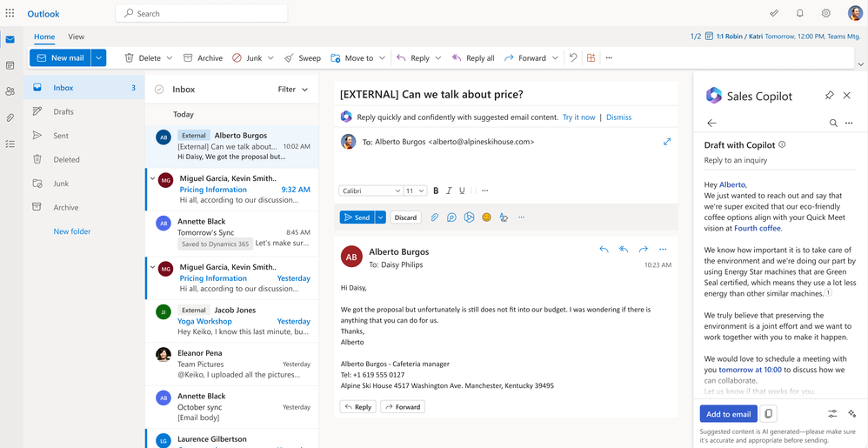Screen dimensions: 868x448
Task: Click the Discard button
Action: point(406,217)
